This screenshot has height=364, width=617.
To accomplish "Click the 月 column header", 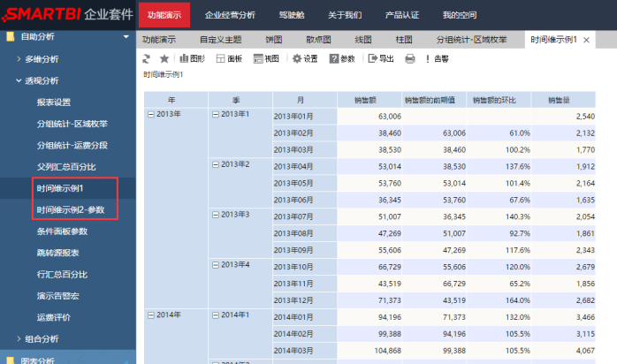I will point(305,100).
